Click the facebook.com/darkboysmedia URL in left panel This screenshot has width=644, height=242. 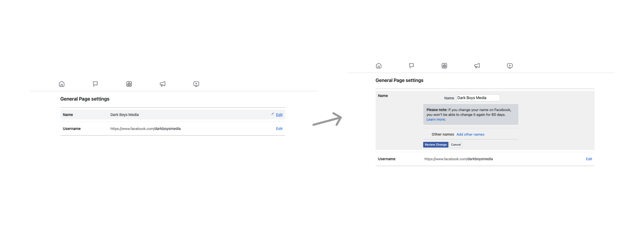[x=146, y=129]
